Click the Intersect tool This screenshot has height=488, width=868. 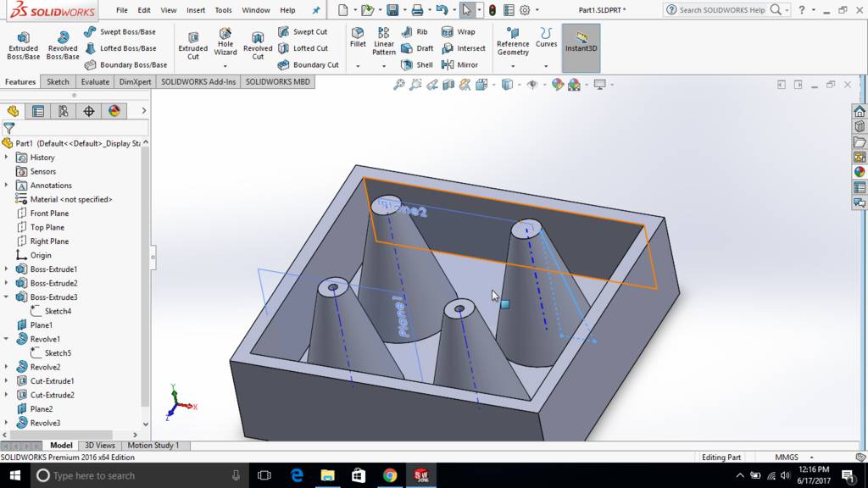tap(464, 48)
